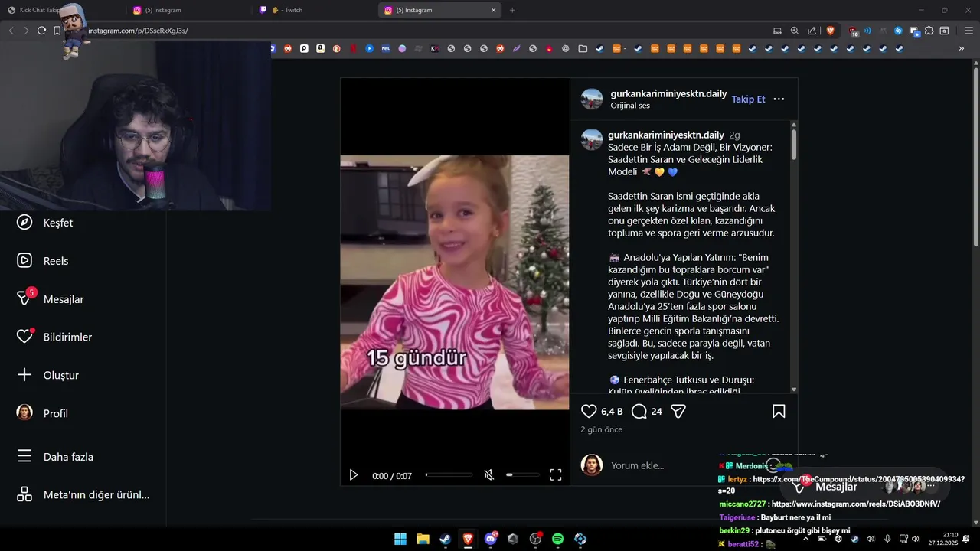
Task: Open the bookmarks folder icon
Action: point(583,48)
